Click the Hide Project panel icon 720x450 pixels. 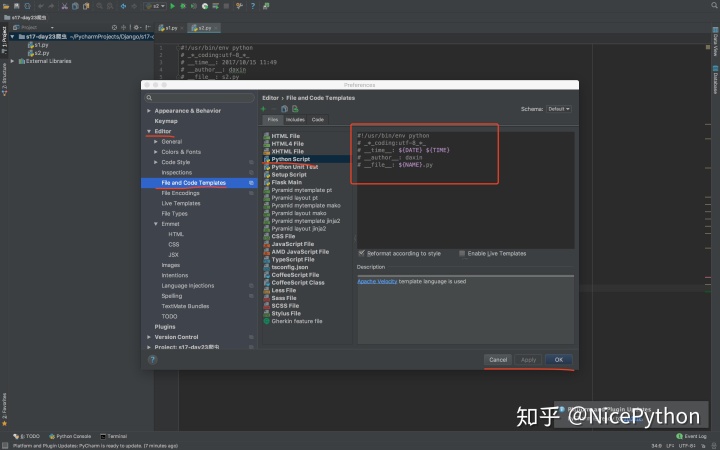pos(147,28)
